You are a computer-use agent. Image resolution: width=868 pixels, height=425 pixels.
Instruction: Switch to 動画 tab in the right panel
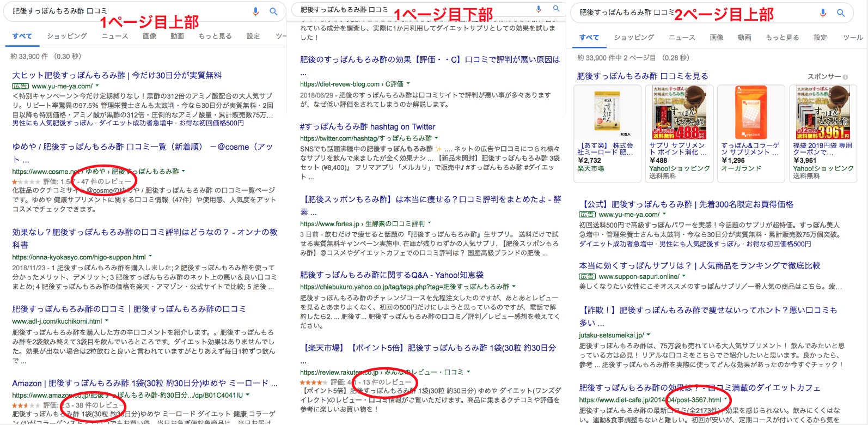[x=744, y=38]
